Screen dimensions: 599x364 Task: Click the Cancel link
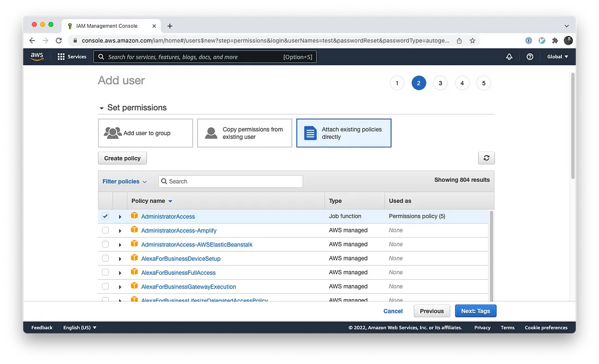[x=393, y=311]
